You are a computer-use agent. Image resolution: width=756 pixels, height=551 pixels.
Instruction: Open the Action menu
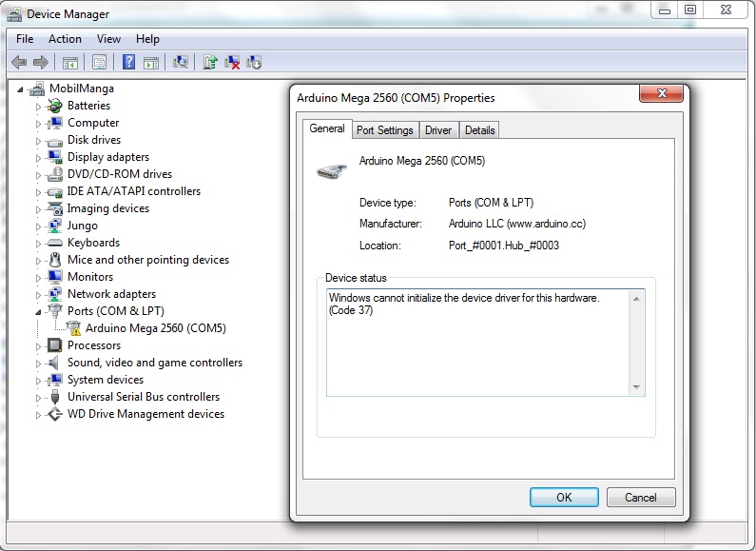click(65, 39)
